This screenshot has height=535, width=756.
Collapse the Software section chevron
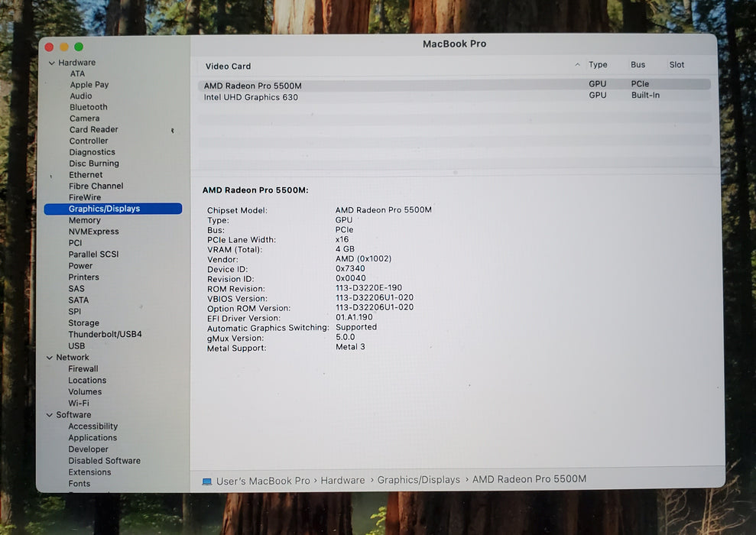(x=49, y=415)
